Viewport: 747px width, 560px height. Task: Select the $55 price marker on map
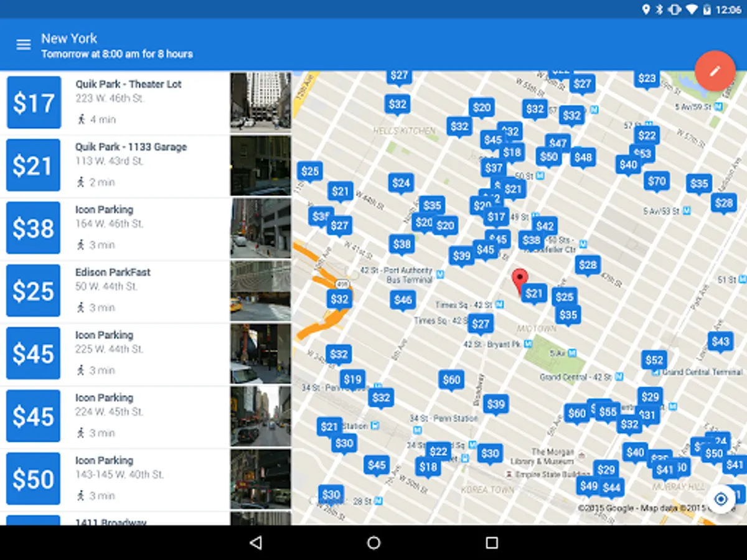pos(608,413)
